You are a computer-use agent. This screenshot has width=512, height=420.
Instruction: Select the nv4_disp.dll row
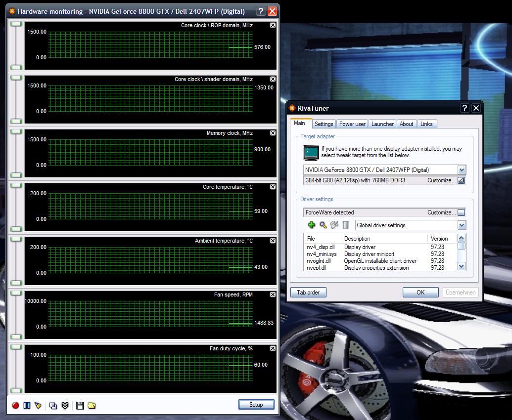(380, 247)
